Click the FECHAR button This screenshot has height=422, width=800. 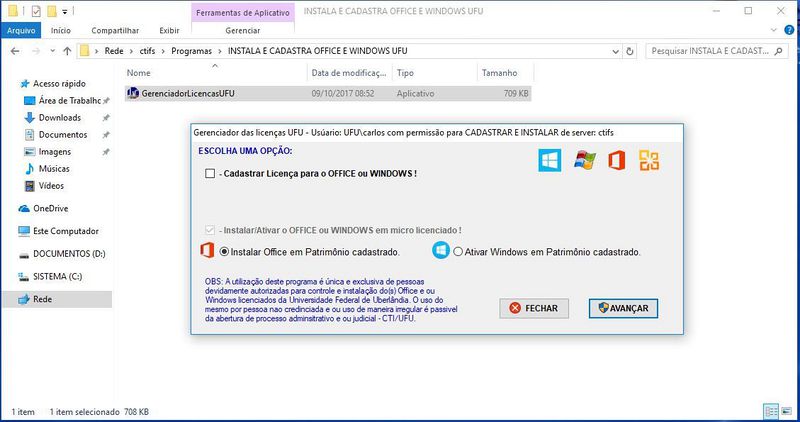[534, 308]
